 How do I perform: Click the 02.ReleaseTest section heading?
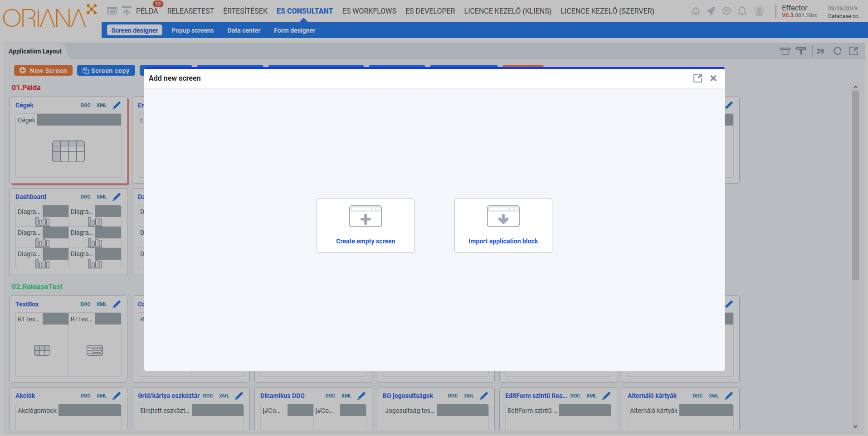pyautogui.click(x=37, y=287)
